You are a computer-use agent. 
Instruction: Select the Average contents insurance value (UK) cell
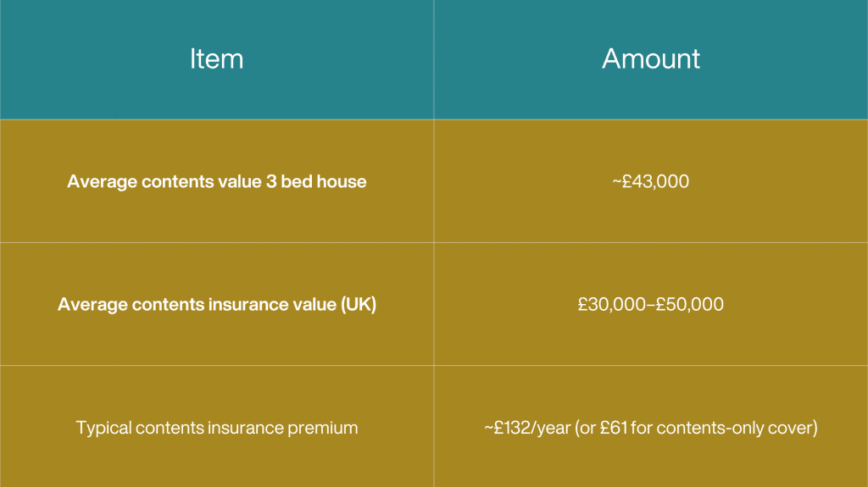216,304
